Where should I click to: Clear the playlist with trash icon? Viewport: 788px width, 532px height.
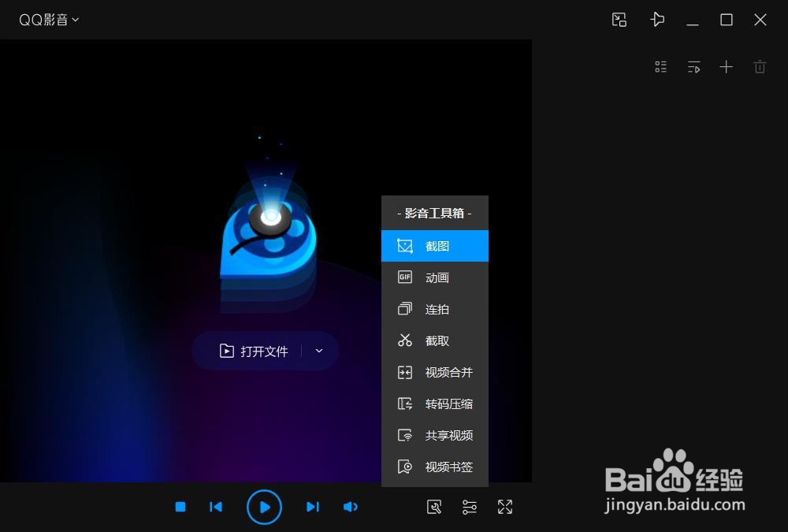(x=760, y=67)
